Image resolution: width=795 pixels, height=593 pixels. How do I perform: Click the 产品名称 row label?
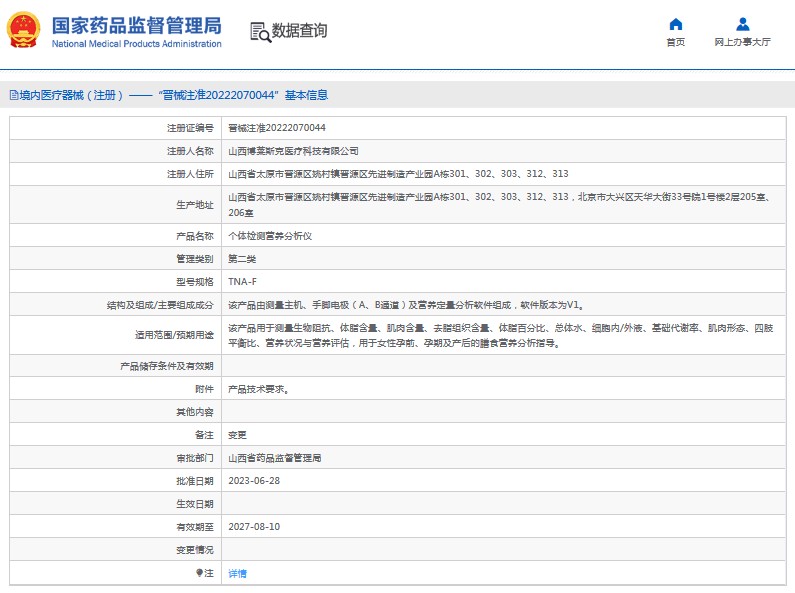(195, 236)
